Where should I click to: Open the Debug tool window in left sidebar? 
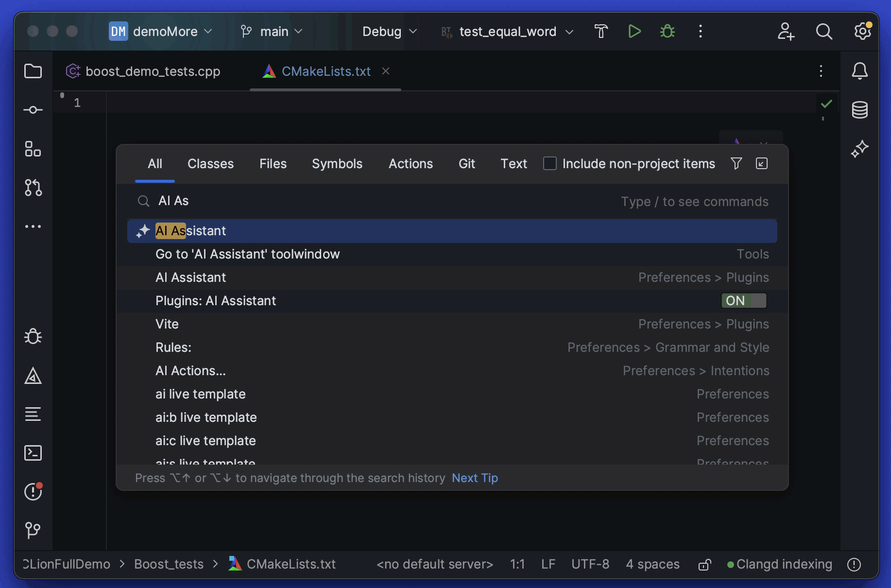(33, 336)
